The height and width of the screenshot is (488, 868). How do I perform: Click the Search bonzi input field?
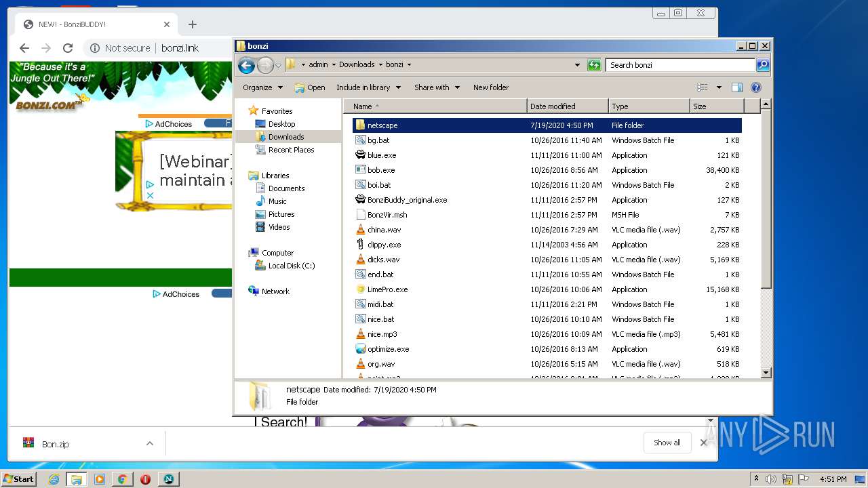coord(680,65)
